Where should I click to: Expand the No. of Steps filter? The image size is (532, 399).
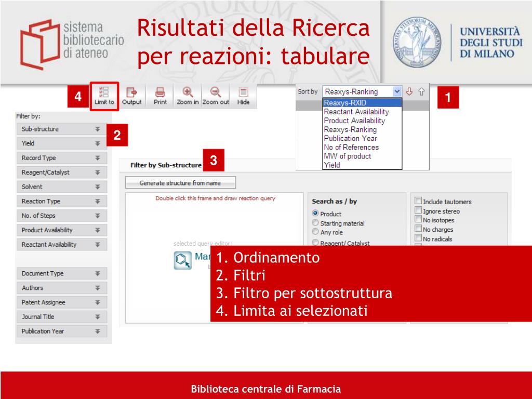pos(62,216)
